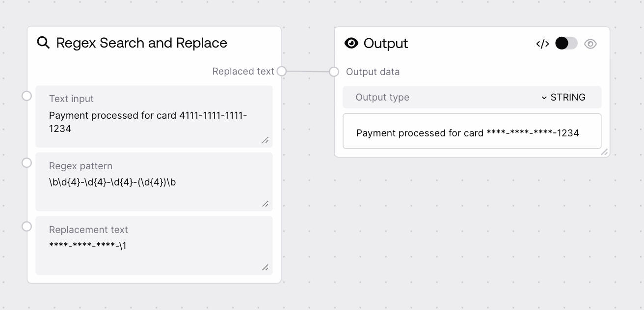The height and width of the screenshot is (310, 644).
Task: Select the Output node header
Action: point(385,43)
